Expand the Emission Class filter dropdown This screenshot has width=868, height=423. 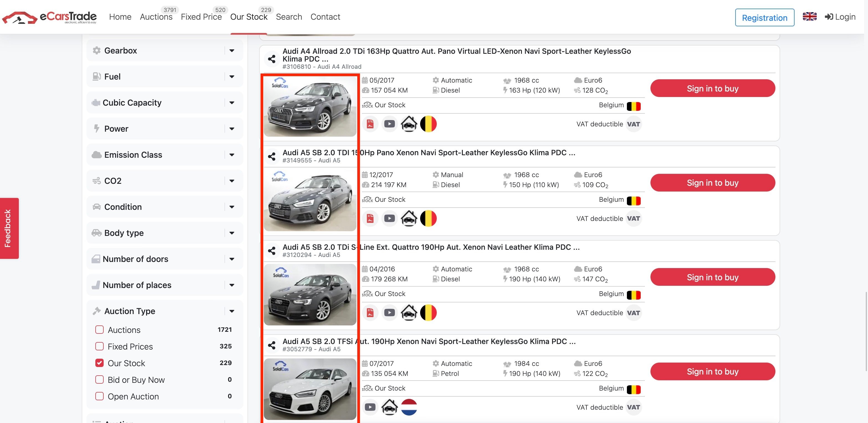point(163,154)
